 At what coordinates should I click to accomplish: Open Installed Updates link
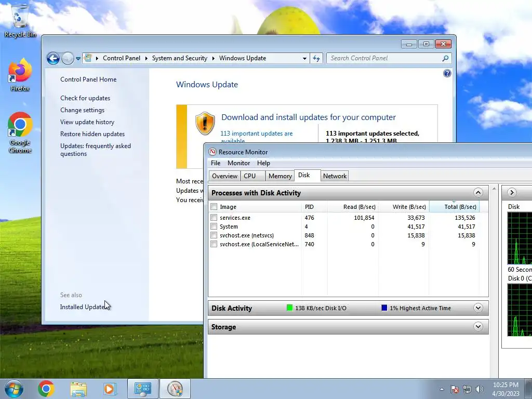84,307
